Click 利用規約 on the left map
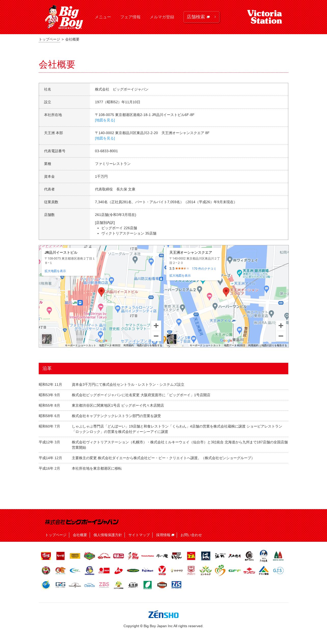 [x=129, y=345]
